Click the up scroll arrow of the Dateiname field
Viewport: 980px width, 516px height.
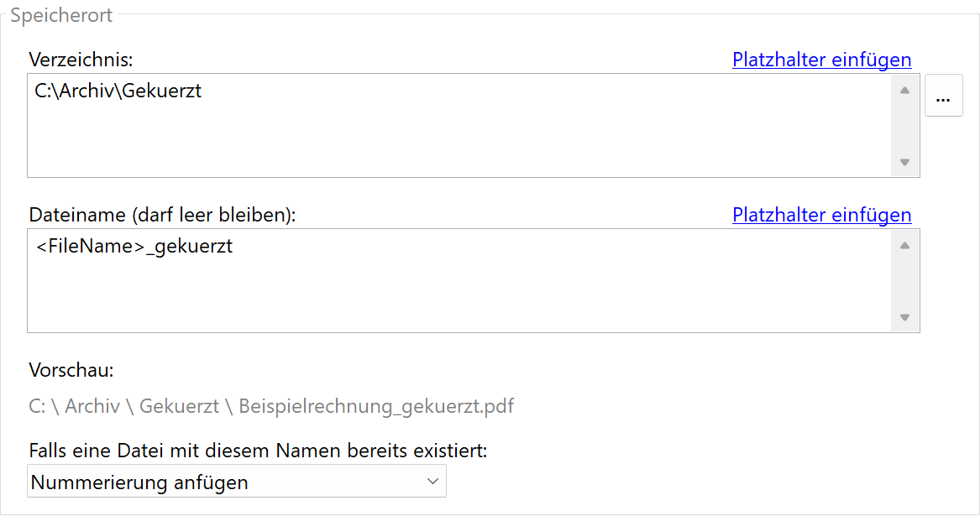(904, 244)
